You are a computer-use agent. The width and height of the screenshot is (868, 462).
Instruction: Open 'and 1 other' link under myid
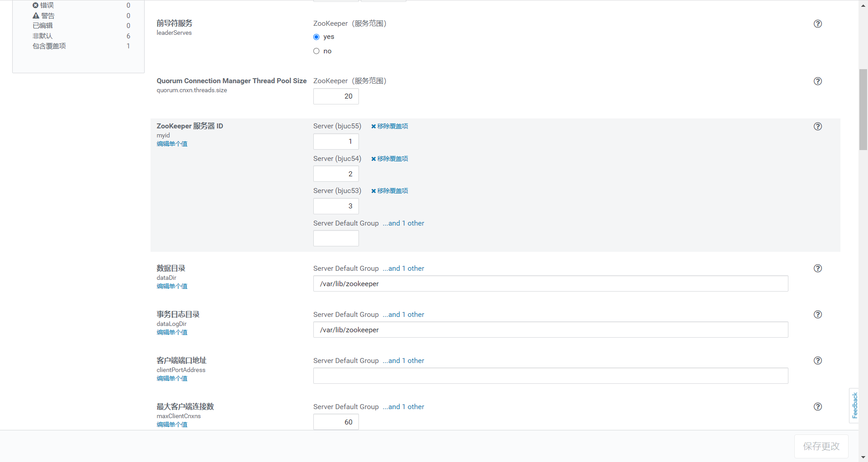(403, 223)
